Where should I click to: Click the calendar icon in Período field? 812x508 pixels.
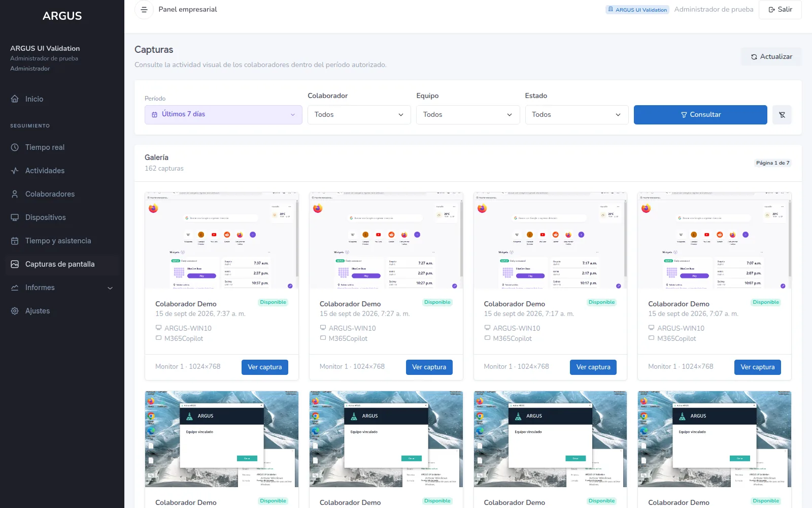tap(154, 115)
